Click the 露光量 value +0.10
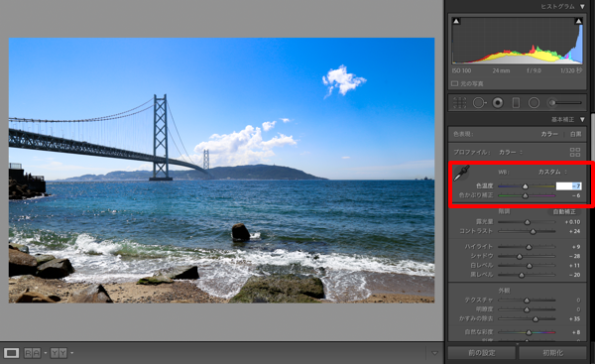The height and width of the screenshot is (364, 595). pyautogui.click(x=572, y=222)
